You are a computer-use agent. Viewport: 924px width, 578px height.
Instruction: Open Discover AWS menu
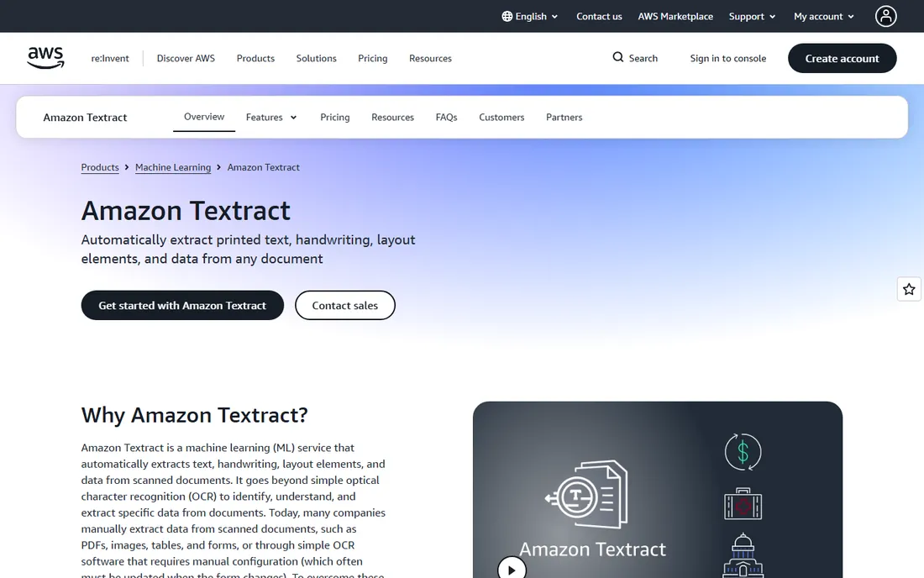tap(186, 58)
